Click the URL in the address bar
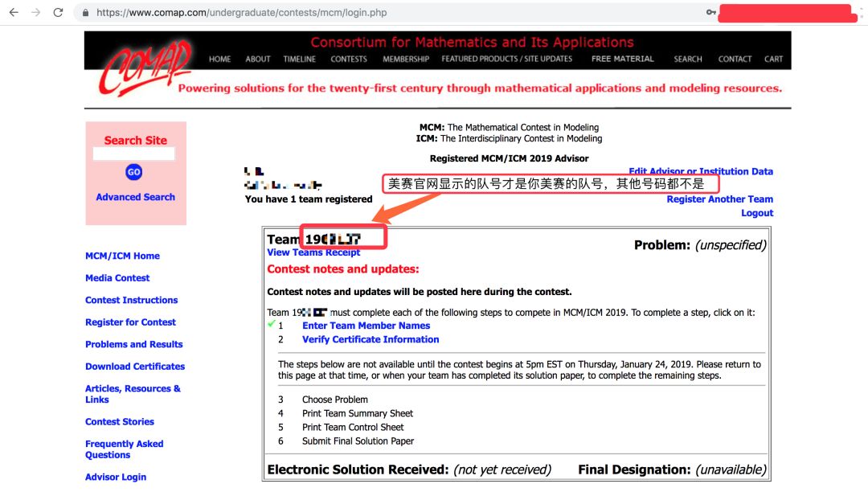Viewport: 868px width, 492px height. (241, 13)
